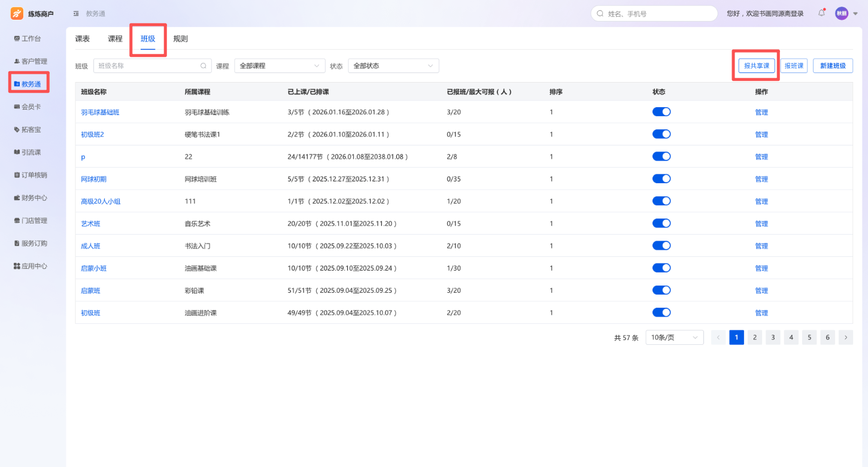
Task: Open the 全部课程 dropdown
Action: 280,66
